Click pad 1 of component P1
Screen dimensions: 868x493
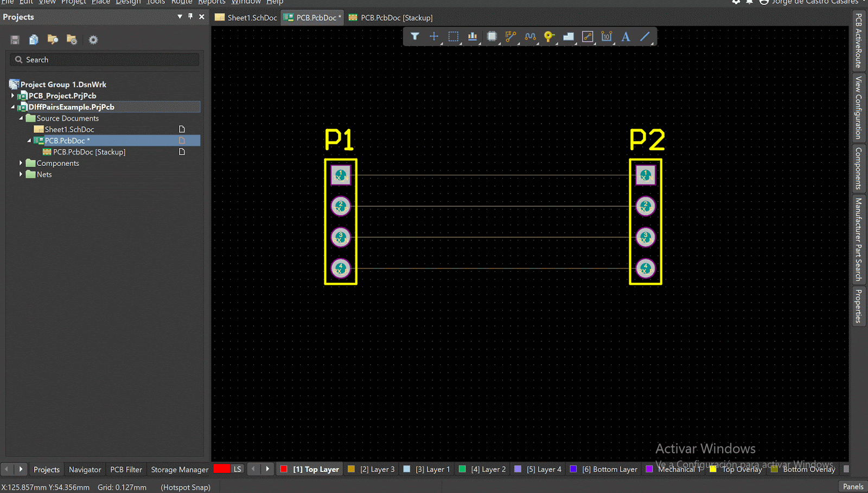coord(341,175)
